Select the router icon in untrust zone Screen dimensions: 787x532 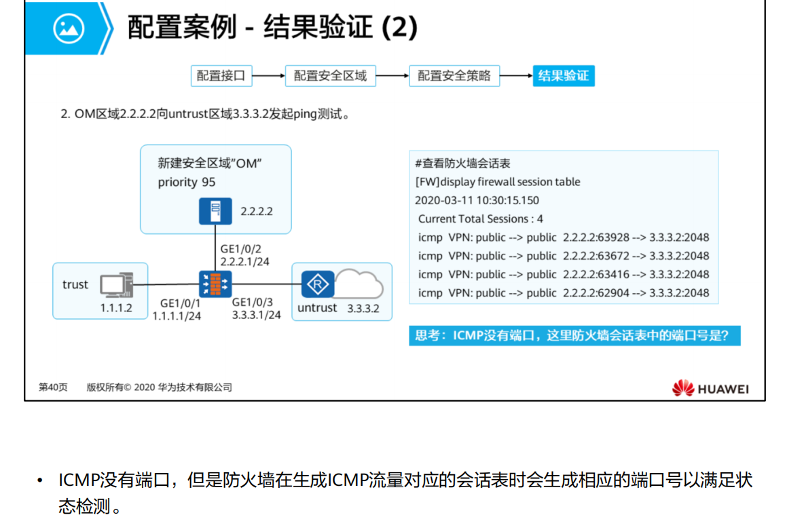click(318, 284)
